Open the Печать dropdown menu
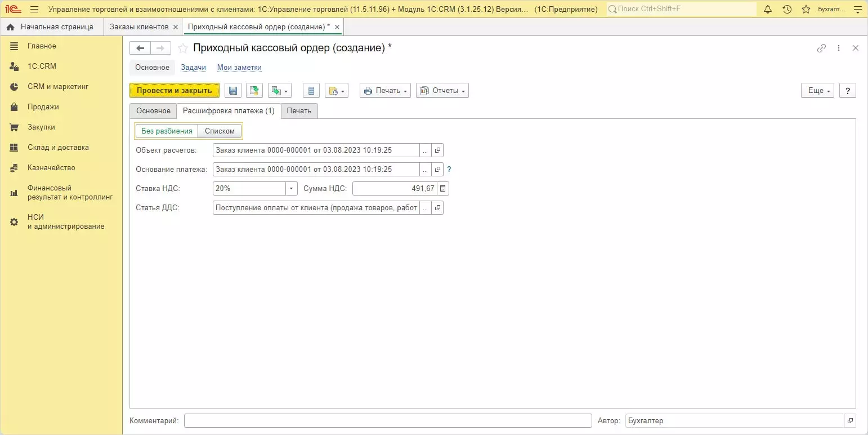This screenshot has width=868, height=435. coord(385,91)
